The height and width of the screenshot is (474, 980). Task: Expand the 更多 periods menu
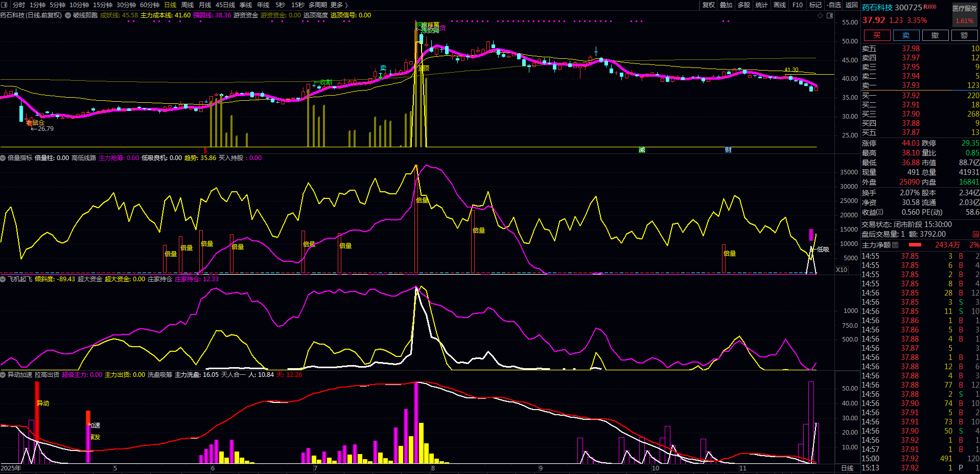[x=339, y=5]
